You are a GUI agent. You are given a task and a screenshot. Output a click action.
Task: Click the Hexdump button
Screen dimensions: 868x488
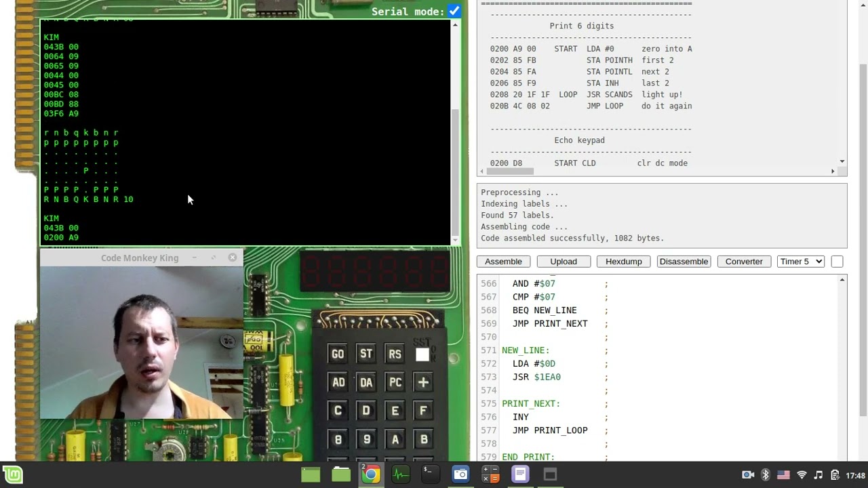pos(623,262)
